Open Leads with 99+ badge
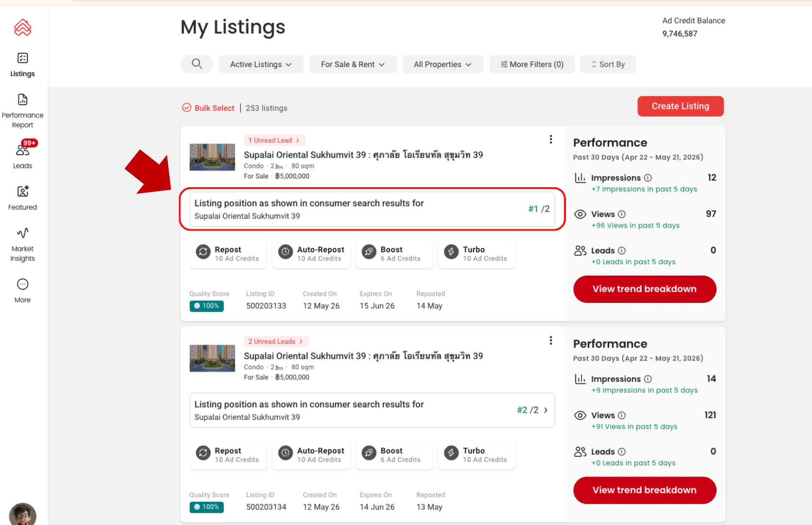The image size is (812, 525). coord(22,154)
